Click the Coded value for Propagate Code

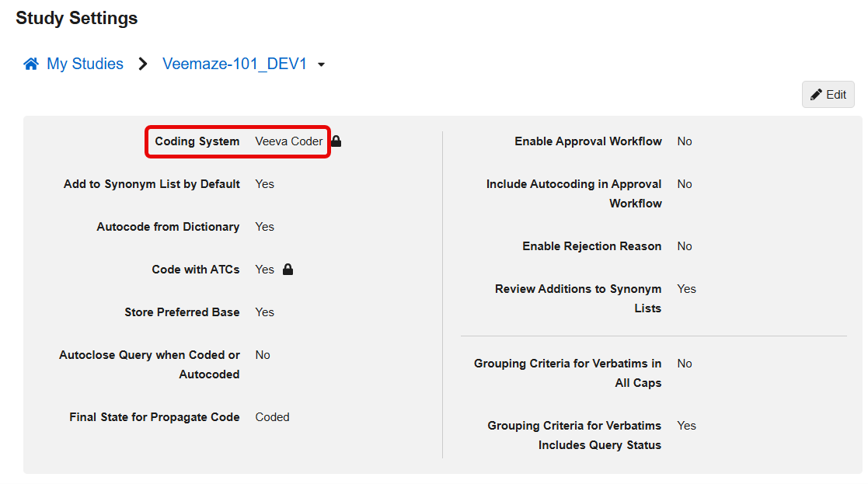point(272,417)
